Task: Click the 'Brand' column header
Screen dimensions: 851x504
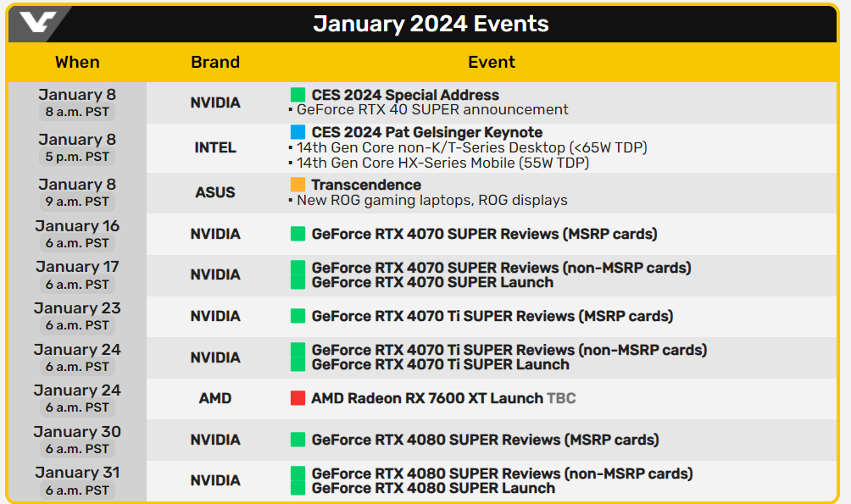Action: 215,62
